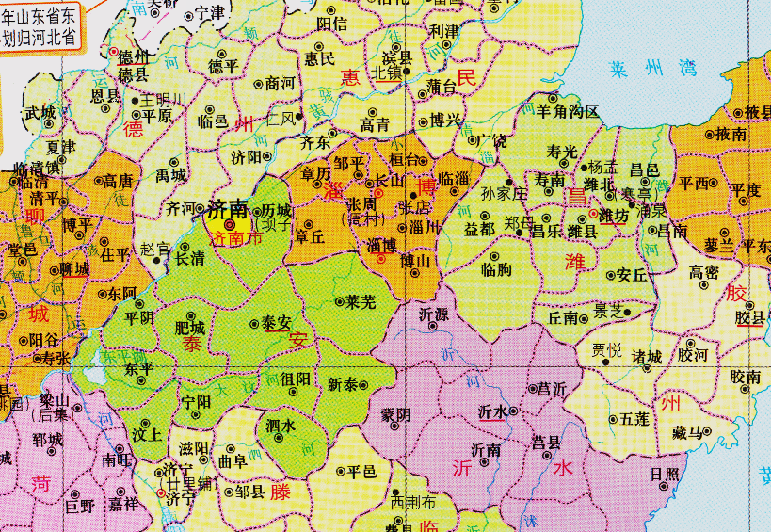Select the 德平 county label
Viewport: 771px width, 532px height.
[223, 66]
